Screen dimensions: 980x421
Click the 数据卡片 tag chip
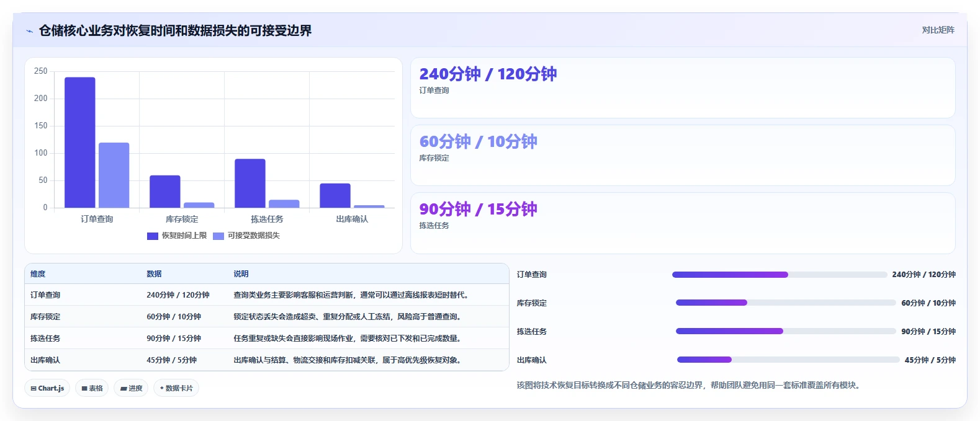pyautogui.click(x=176, y=388)
